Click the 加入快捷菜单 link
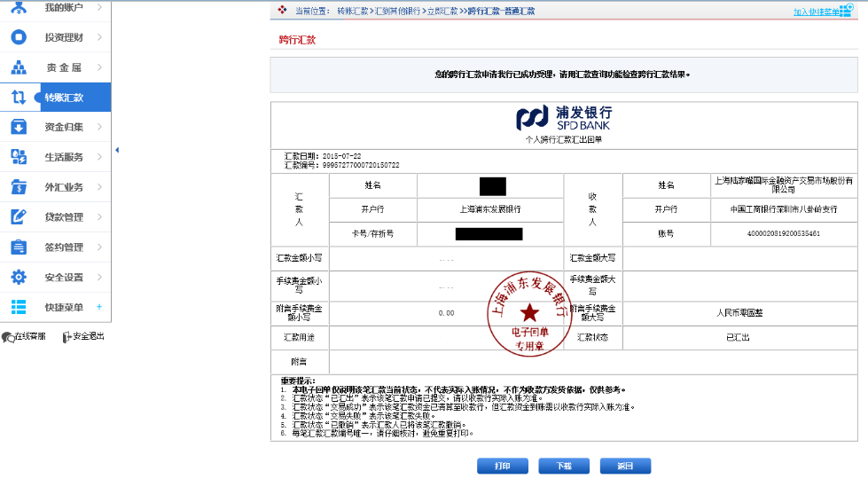Screen dimensions: 868x479 pos(816,12)
